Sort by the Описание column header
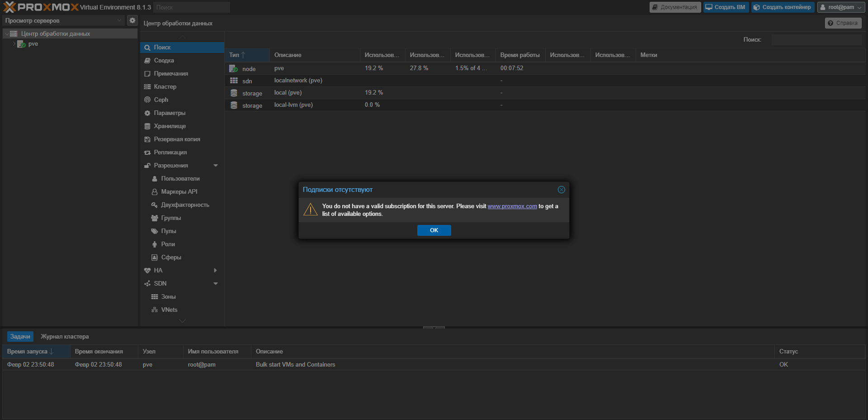Image resolution: width=868 pixels, height=420 pixels. [x=315, y=55]
